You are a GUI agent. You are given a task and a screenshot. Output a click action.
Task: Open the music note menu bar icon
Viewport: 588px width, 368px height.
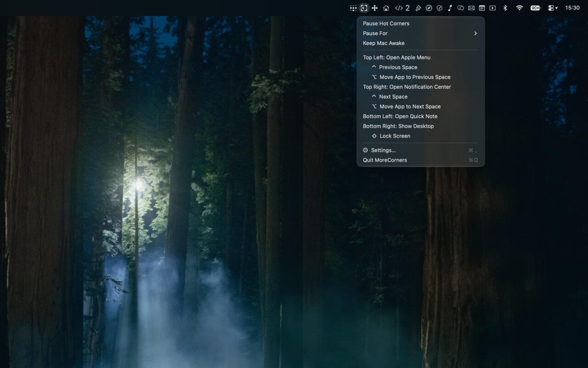point(450,8)
